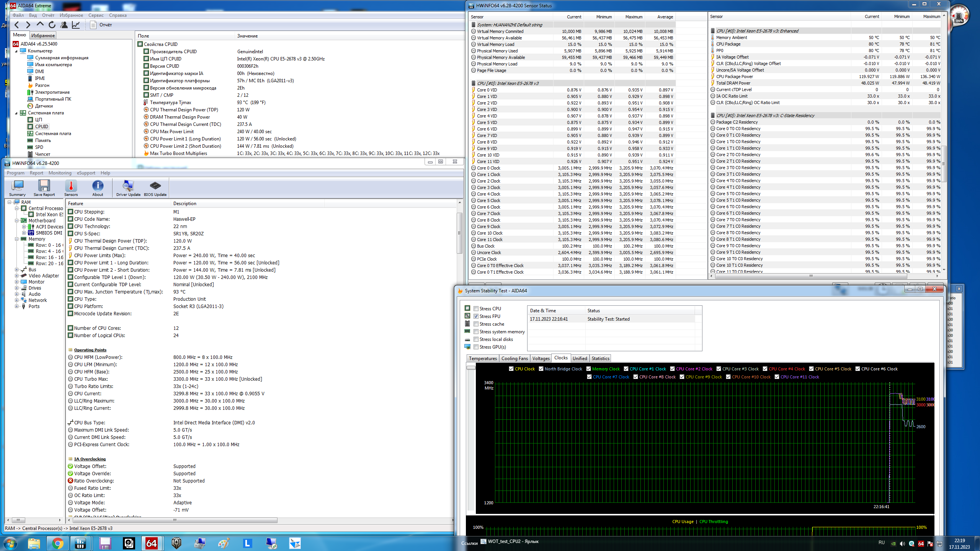Image resolution: width=980 pixels, height=551 pixels.
Task: Enable the Stress CPU checkbox
Action: (476, 309)
